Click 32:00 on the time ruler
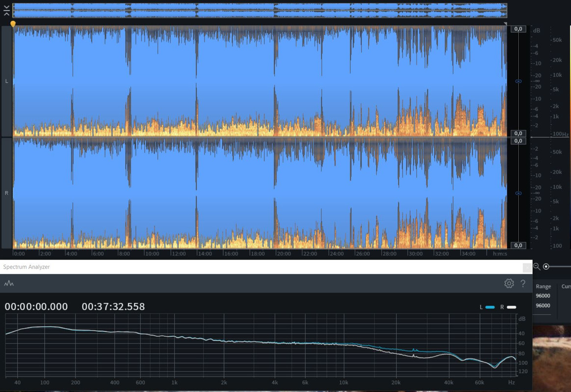Image resolution: width=571 pixels, height=392 pixels. pos(441,253)
